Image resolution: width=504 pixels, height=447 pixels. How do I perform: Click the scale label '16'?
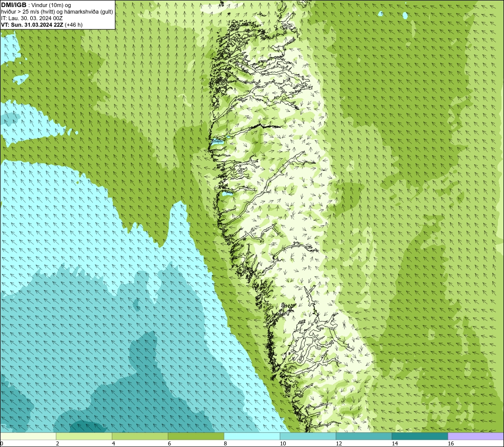(450, 443)
